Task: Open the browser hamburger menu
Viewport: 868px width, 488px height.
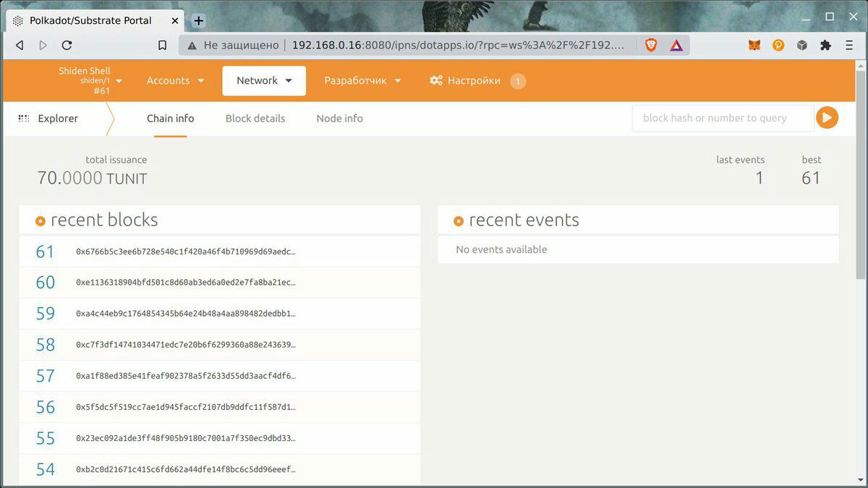Action: click(x=849, y=45)
